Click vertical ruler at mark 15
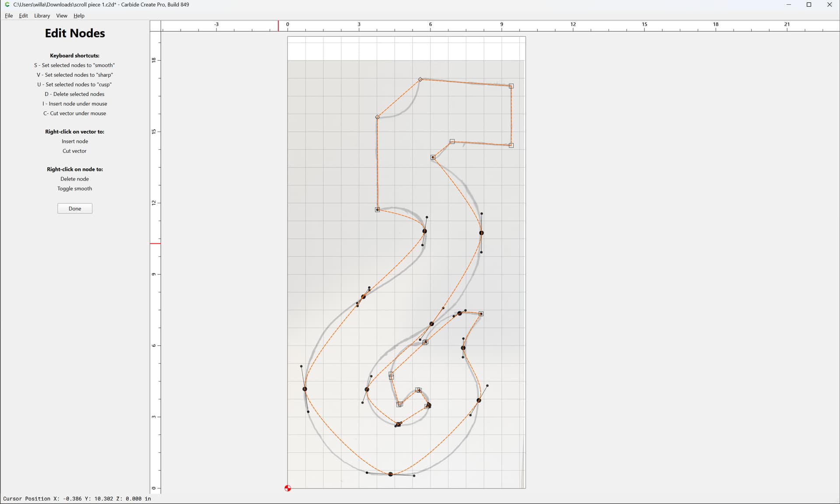The height and width of the screenshot is (504, 840). (x=155, y=131)
